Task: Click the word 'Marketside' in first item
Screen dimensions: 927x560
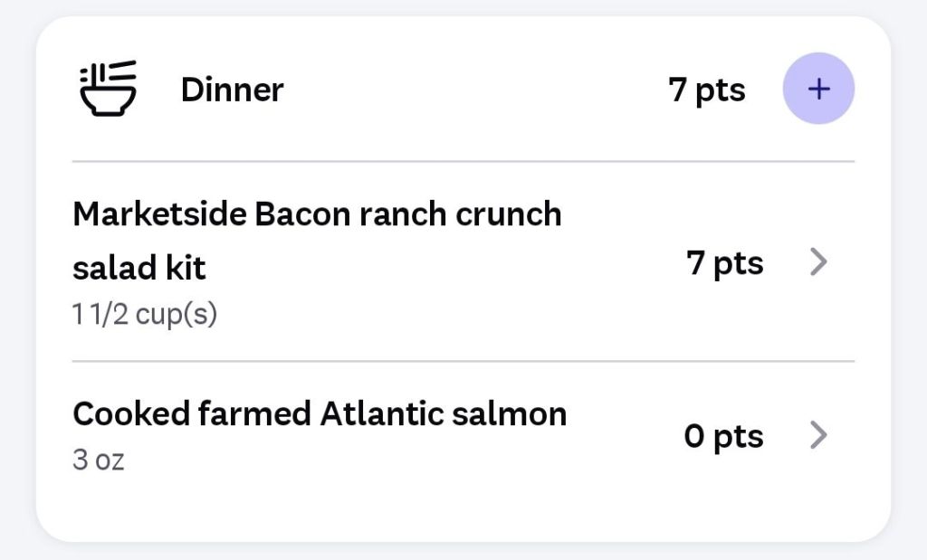Action: 158,215
